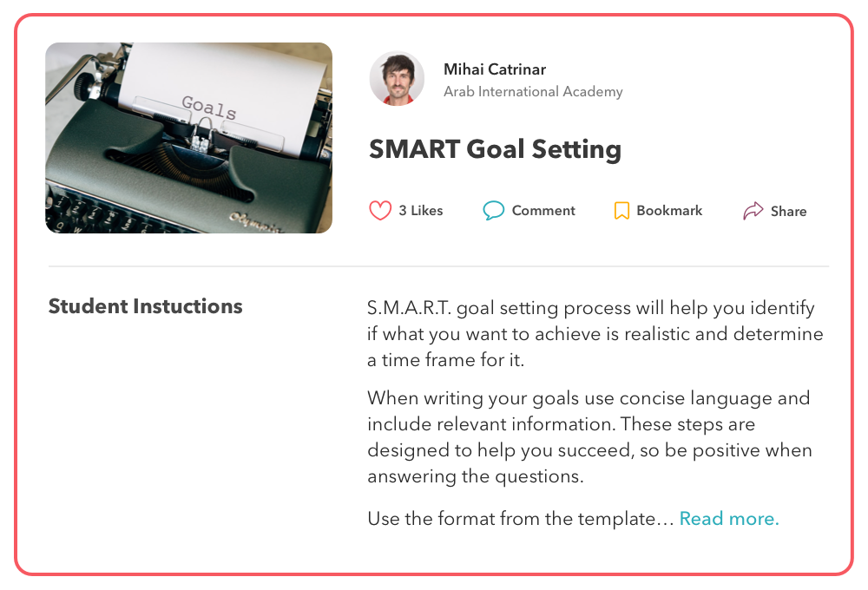Click the Comment text label
This screenshot has height=590, width=868.
pos(543,210)
